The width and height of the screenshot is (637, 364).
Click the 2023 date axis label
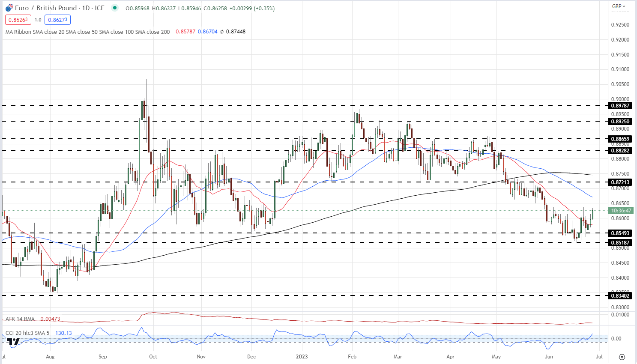[302, 357]
